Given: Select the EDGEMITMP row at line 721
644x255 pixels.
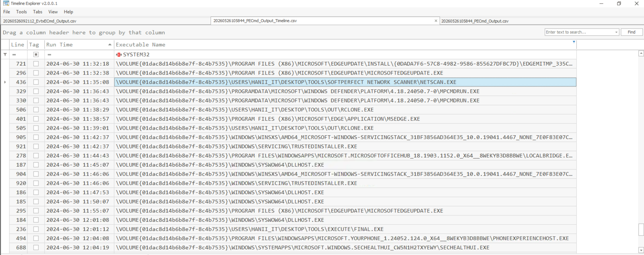Looking at the screenshot, I should (345, 63).
